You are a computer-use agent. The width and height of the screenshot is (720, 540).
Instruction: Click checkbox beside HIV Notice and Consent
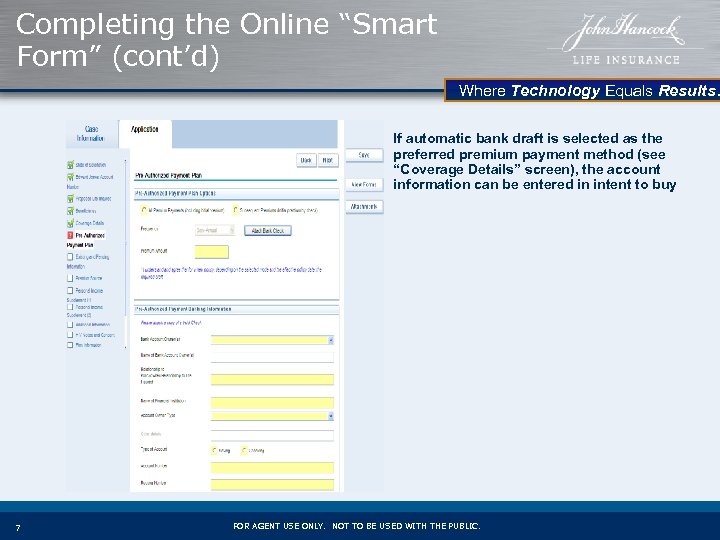click(x=70, y=335)
